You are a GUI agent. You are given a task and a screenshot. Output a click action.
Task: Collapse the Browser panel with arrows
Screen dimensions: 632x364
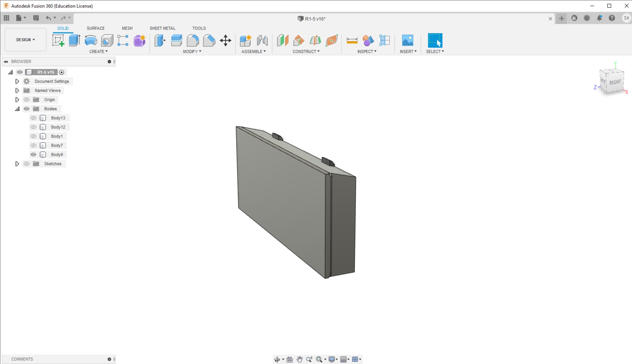click(6, 62)
